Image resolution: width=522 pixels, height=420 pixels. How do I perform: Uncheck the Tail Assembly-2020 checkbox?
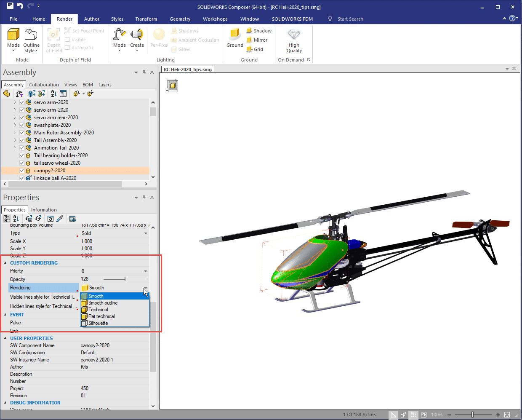(x=22, y=140)
